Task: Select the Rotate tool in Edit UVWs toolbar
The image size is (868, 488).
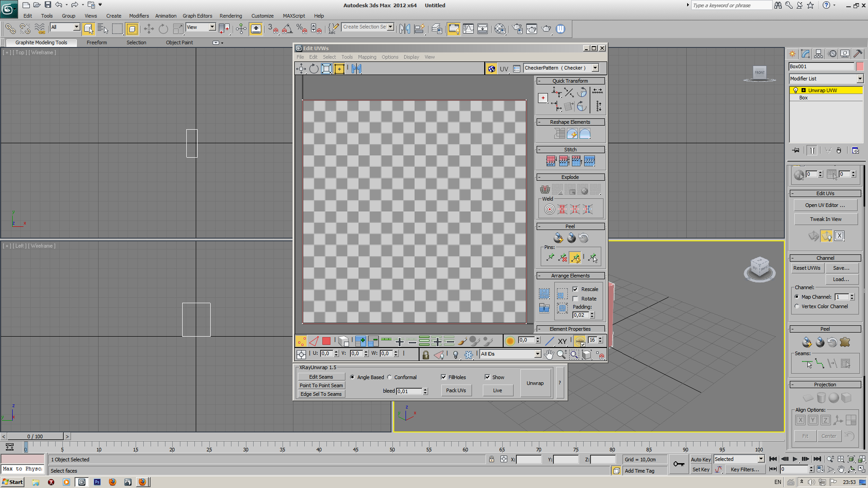Action: 314,69
